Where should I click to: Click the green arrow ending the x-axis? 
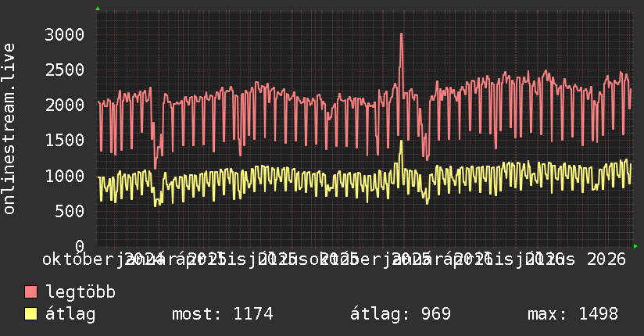coord(635,246)
